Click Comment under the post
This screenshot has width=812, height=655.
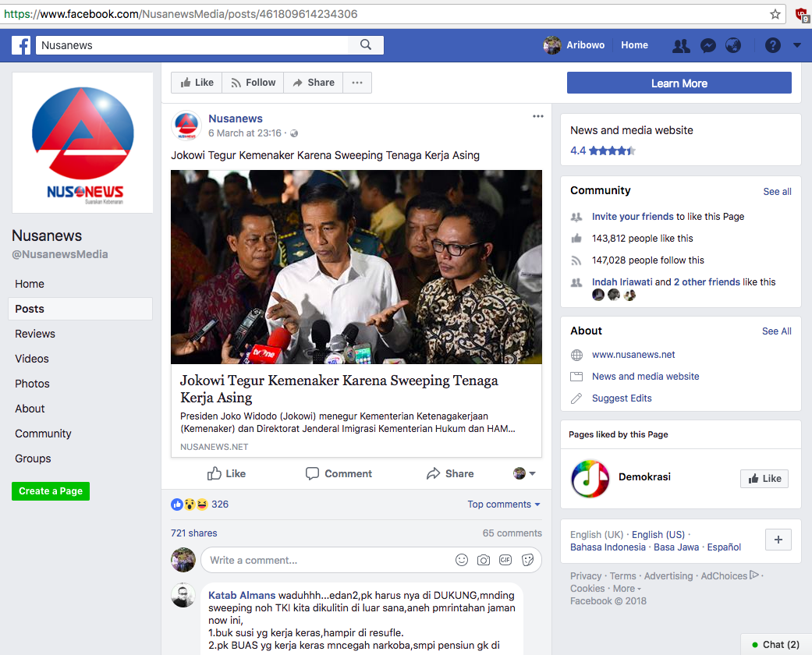click(x=339, y=473)
